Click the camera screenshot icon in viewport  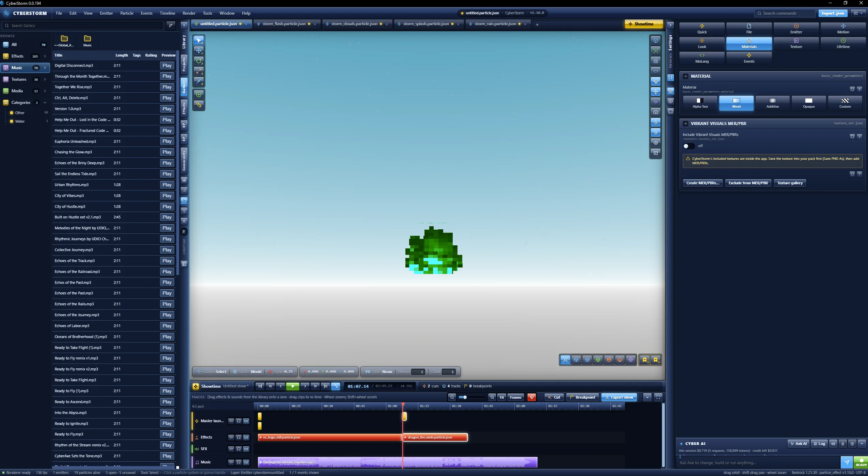[x=656, y=112]
